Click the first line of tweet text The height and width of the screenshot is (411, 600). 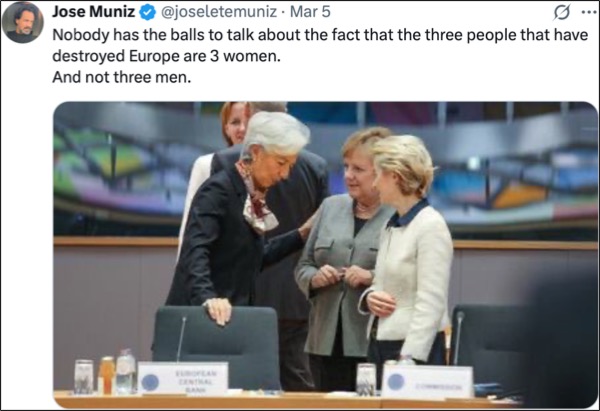click(x=320, y=35)
